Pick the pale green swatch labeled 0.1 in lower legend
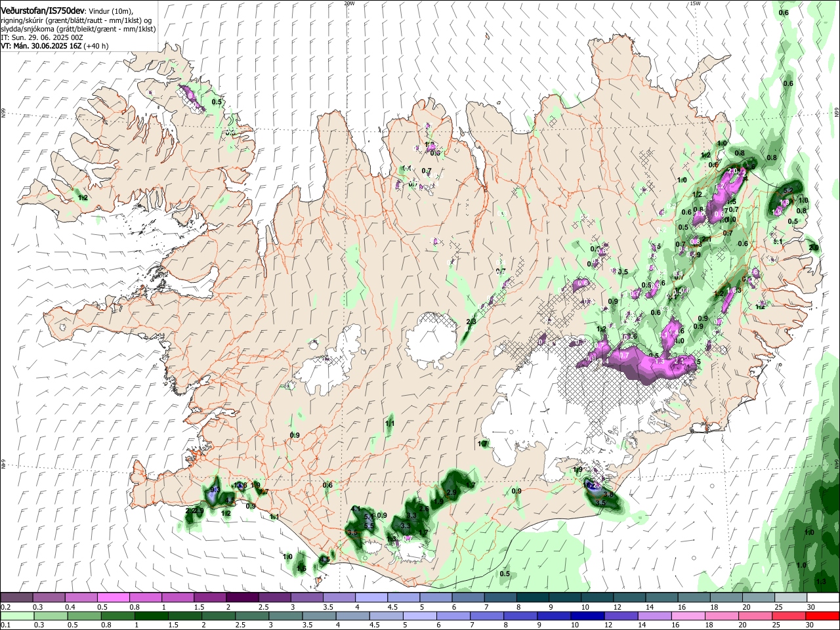This screenshot has height=630, width=840. coord(17,616)
